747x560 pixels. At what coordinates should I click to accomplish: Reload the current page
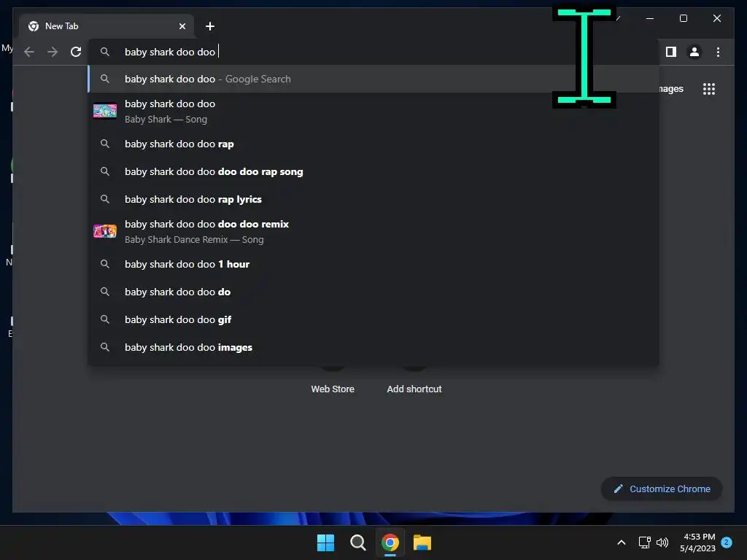[x=76, y=52]
